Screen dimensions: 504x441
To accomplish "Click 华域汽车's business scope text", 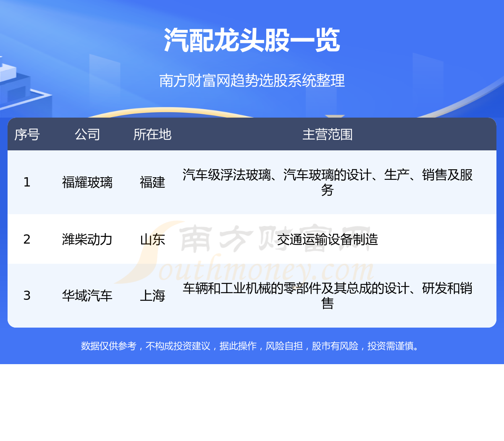I will pos(328,296).
